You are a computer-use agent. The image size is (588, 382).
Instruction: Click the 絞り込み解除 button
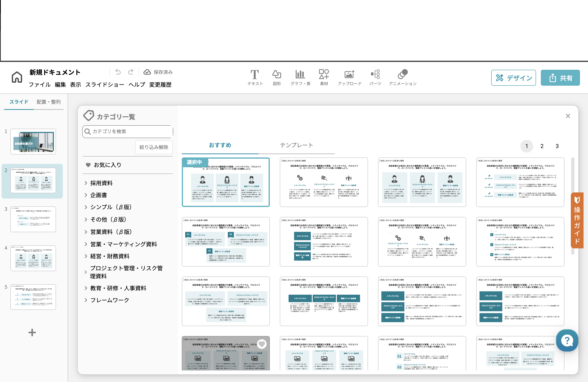coord(154,147)
